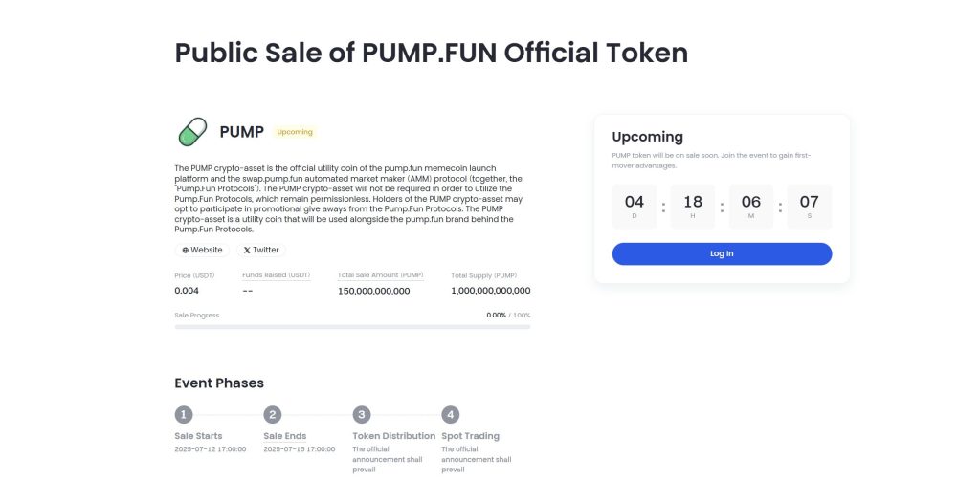The width and height of the screenshot is (980, 503).
Task: Click the Total Sale Amount (PUMP) label
Action: click(381, 275)
